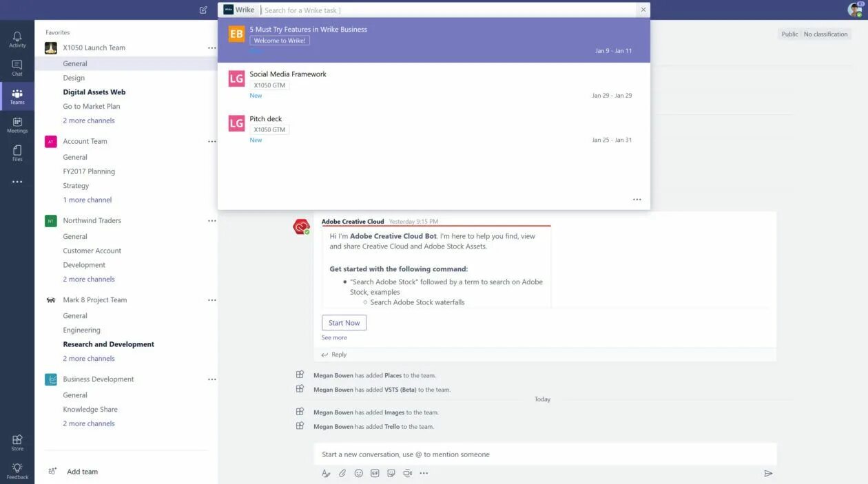Open the Meetings section
Viewport: 868px width, 484px height.
17,125
